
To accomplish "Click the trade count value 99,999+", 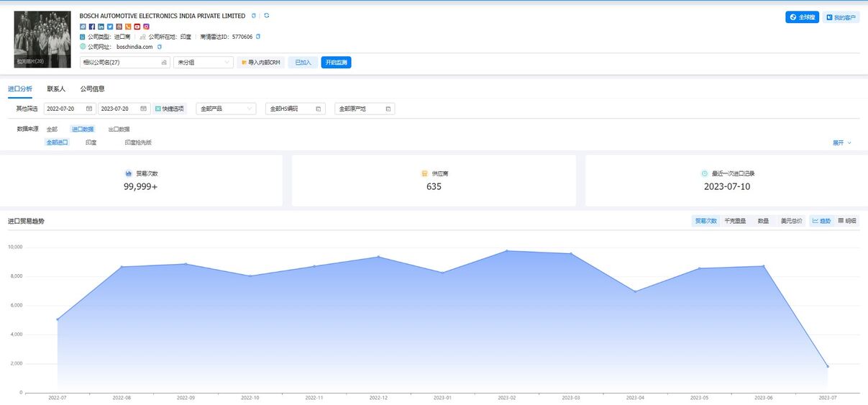I will (x=140, y=186).
